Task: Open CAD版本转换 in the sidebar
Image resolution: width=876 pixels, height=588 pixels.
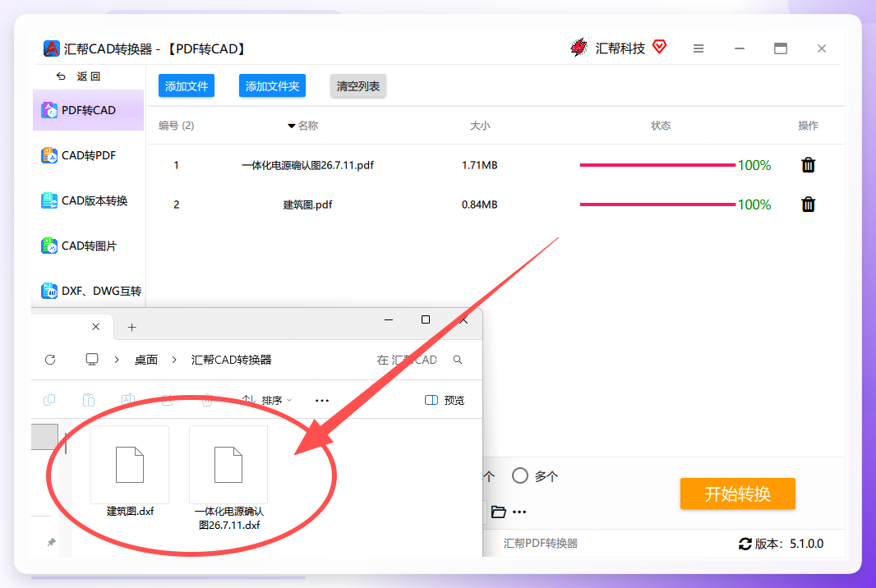Action: click(88, 200)
